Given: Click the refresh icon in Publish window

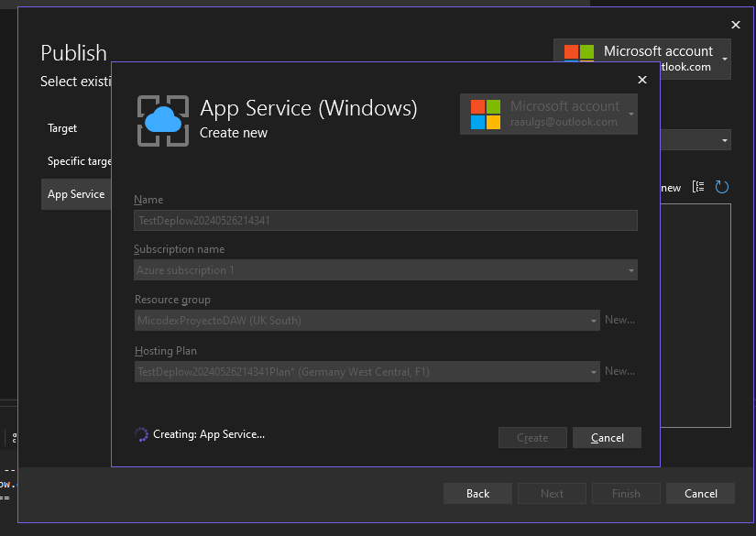Looking at the screenshot, I should [x=722, y=187].
